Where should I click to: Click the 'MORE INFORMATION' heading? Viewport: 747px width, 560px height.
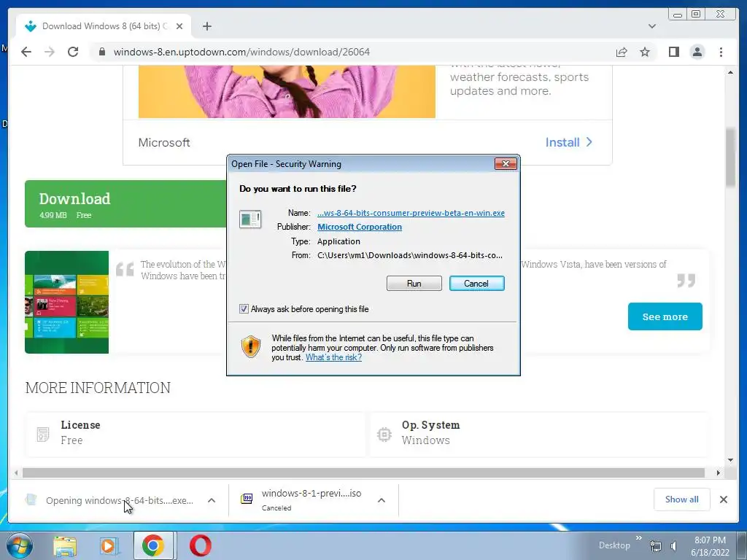98,388
